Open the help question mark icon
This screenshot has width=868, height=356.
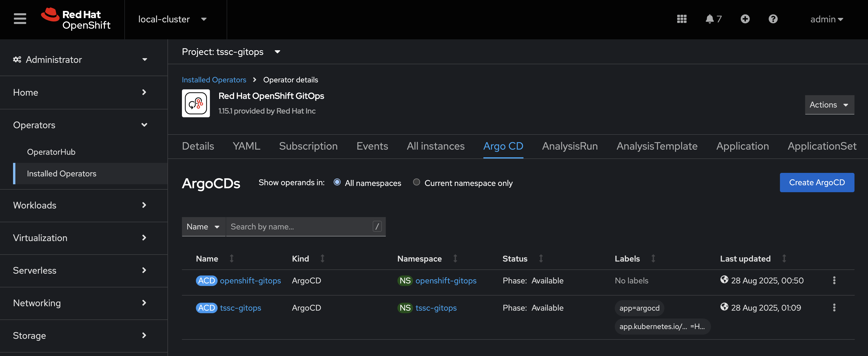[773, 19]
